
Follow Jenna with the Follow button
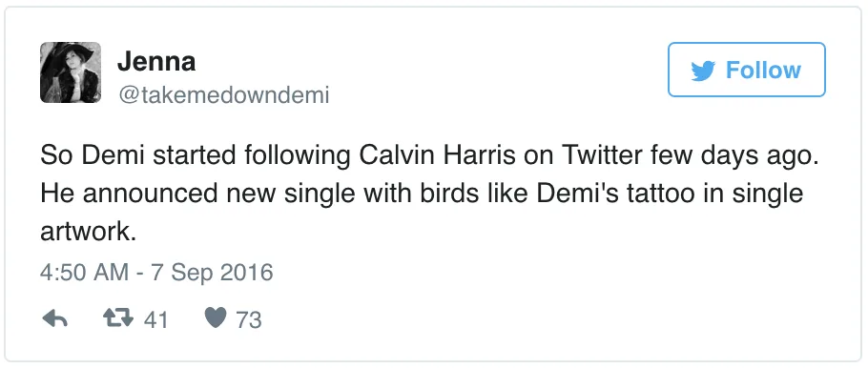[x=747, y=70]
